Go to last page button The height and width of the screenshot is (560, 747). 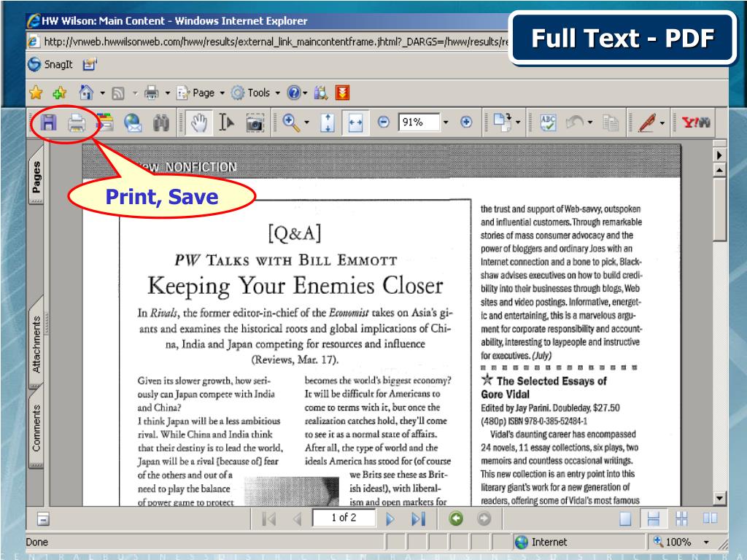click(418, 518)
